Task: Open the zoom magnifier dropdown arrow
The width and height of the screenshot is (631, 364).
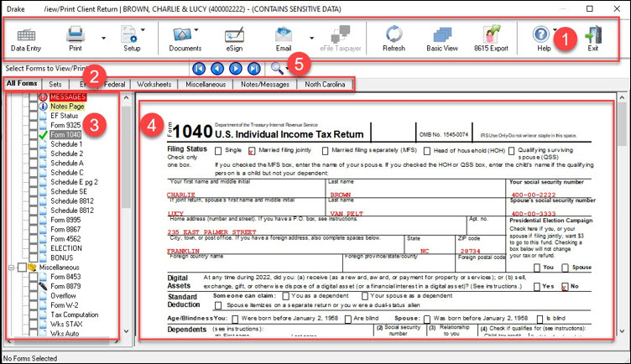Action: 287,69
